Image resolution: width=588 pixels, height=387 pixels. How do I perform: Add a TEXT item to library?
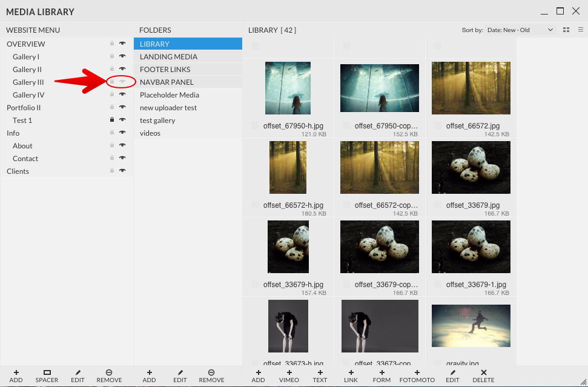pyautogui.click(x=320, y=376)
